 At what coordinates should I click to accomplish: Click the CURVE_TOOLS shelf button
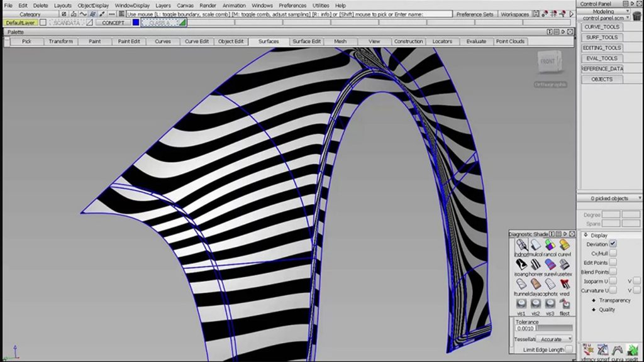601,27
